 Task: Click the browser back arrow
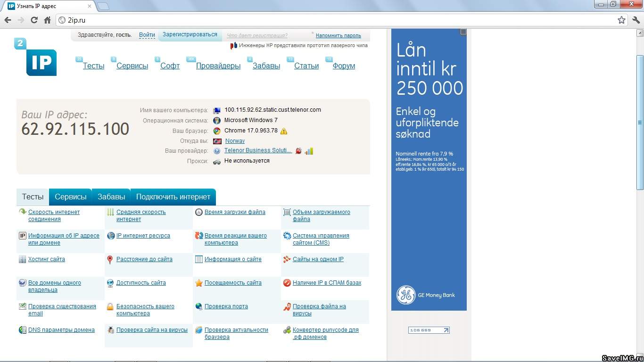point(8,20)
